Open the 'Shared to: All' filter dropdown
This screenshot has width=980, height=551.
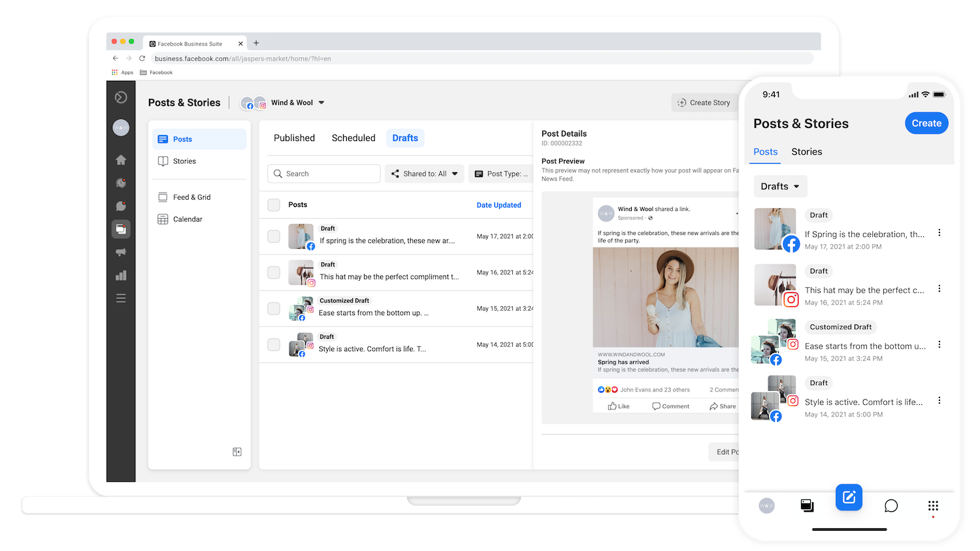click(x=424, y=173)
